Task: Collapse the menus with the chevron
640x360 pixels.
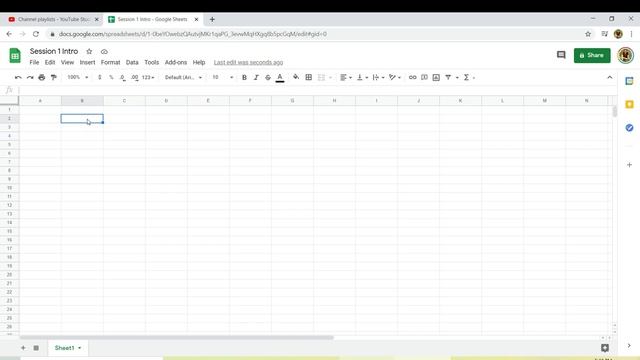Action: click(x=609, y=77)
